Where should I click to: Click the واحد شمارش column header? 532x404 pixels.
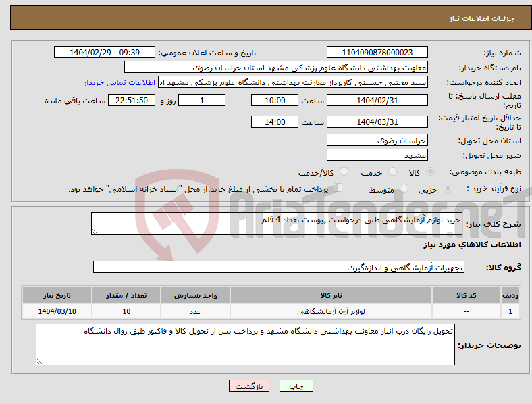pos(195,295)
